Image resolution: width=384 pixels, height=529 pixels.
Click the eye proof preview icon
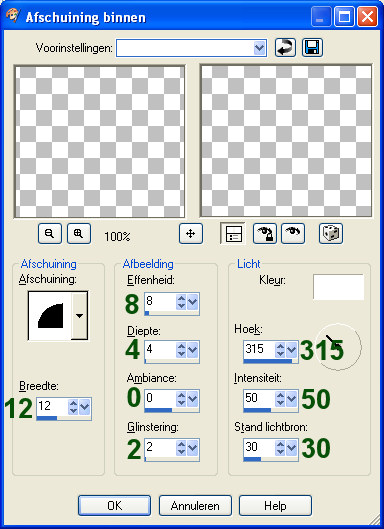pyautogui.click(x=293, y=233)
